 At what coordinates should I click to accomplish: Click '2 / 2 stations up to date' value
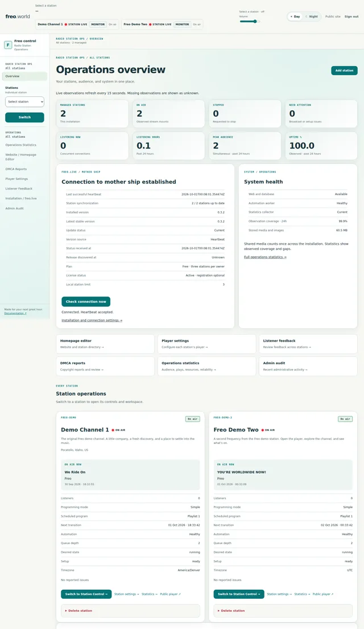click(208, 203)
